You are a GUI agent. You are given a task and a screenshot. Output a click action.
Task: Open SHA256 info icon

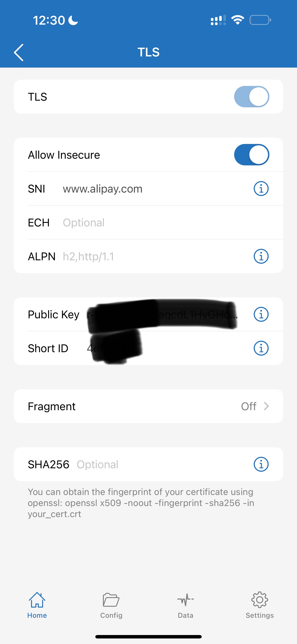(261, 464)
